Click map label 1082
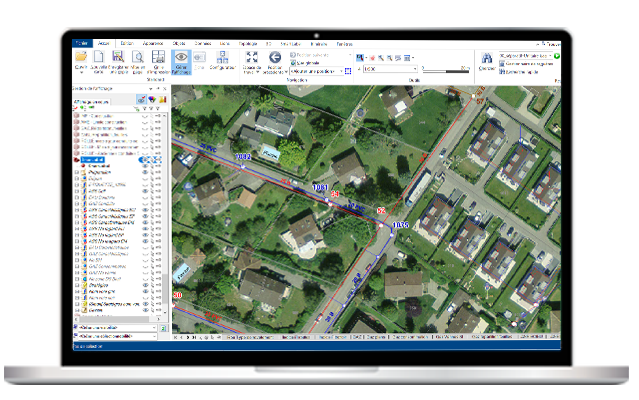639x400 pixels. point(243,157)
